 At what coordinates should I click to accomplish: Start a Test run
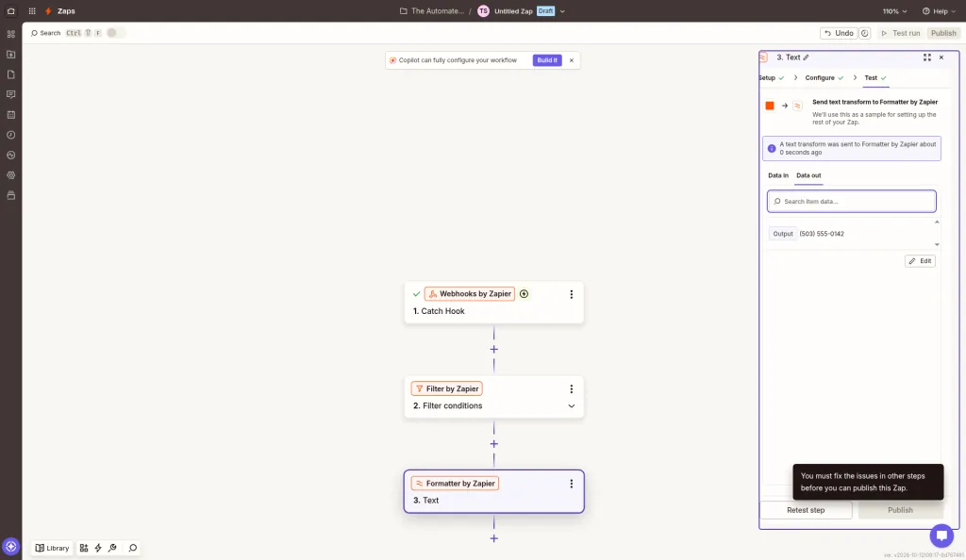(900, 33)
